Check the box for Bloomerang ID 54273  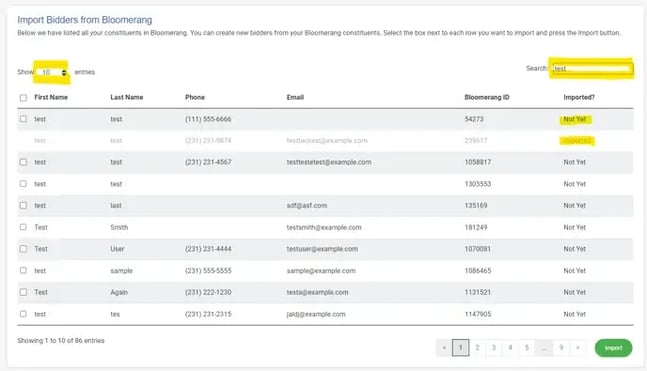tap(23, 119)
